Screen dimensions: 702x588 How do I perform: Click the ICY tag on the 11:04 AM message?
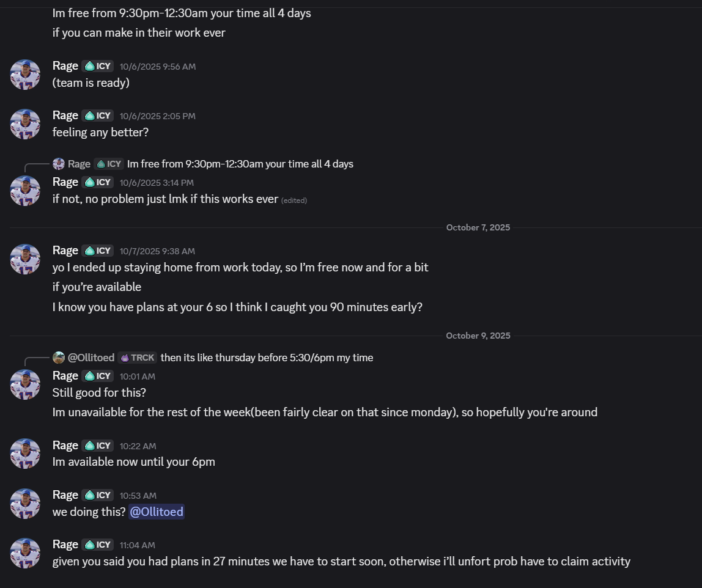pyautogui.click(x=98, y=545)
